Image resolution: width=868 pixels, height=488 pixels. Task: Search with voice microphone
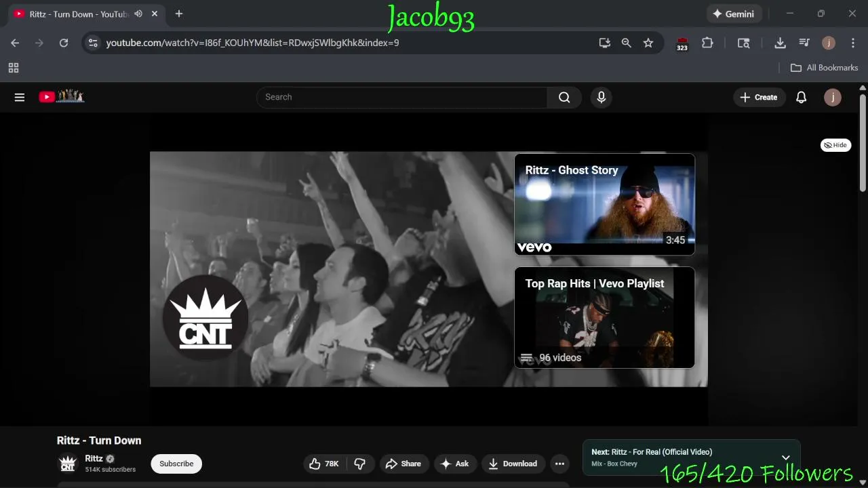[601, 97]
